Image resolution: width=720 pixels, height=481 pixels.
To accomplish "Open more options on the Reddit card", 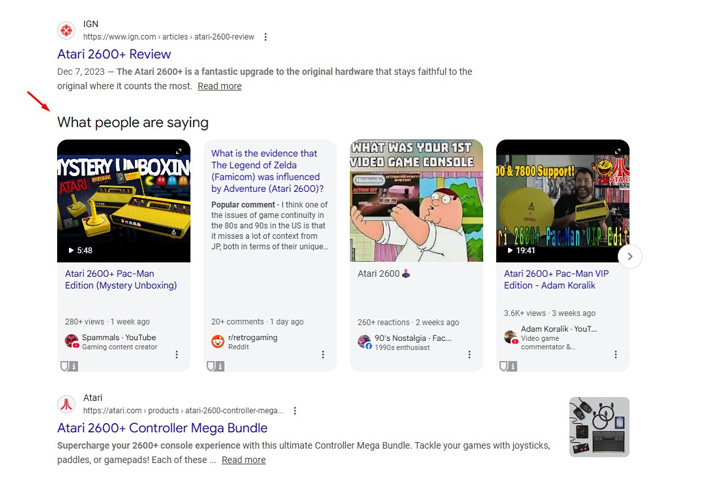I will click(x=323, y=354).
